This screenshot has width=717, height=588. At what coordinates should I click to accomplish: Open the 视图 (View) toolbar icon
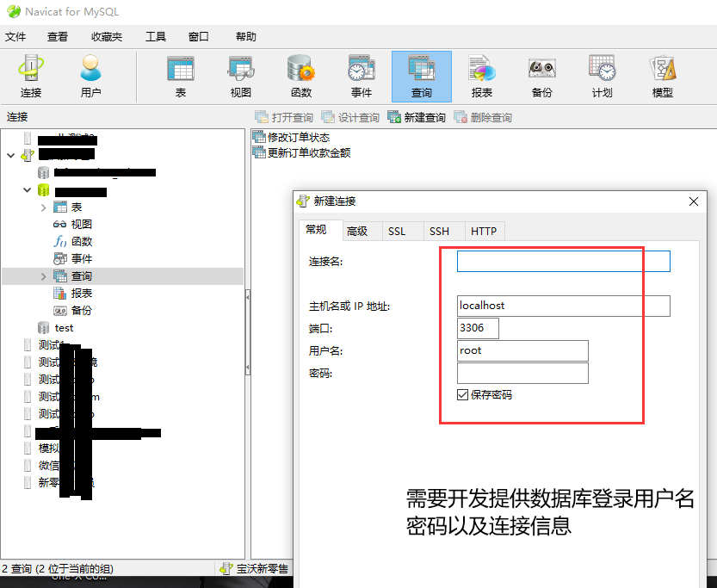click(241, 77)
